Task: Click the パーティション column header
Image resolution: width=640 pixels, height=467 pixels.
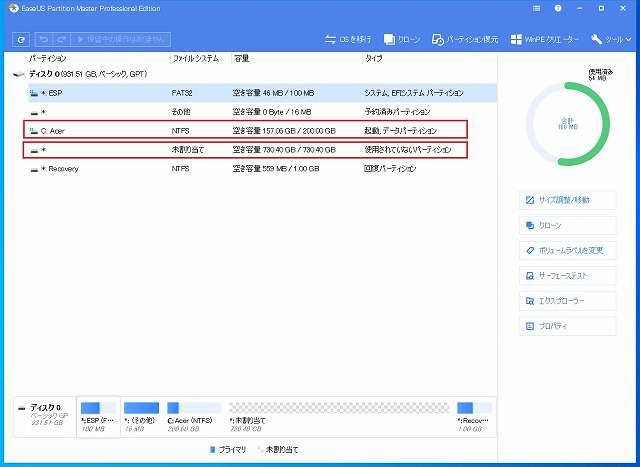Action: pyautogui.click(x=47, y=58)
